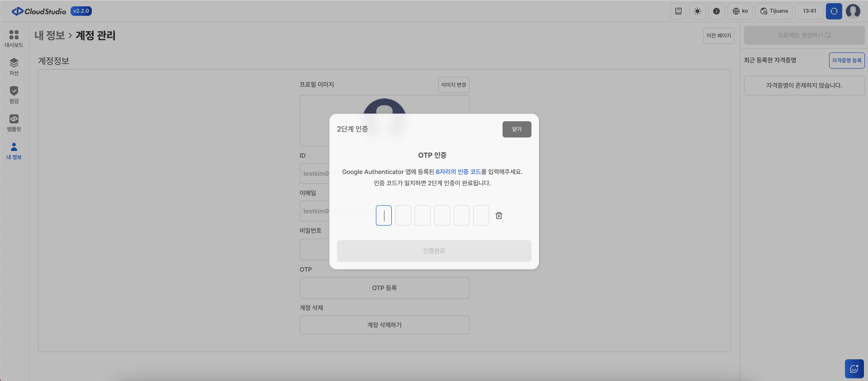
Task: Open the chat assistant floating button
Action: [854, 369]
